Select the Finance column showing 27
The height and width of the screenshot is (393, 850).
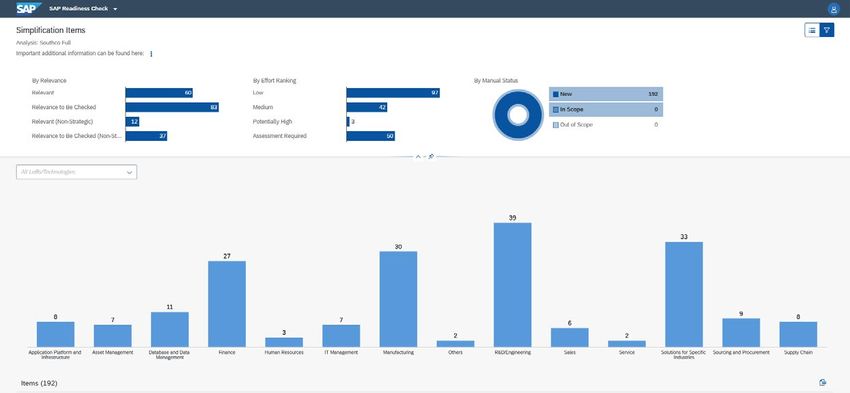(x=227, y=304)
